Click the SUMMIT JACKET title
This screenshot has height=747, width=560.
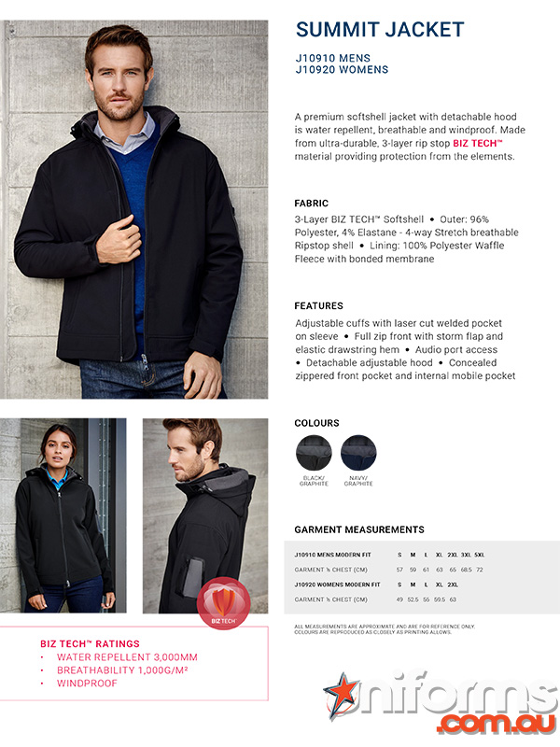pos(380,30)
